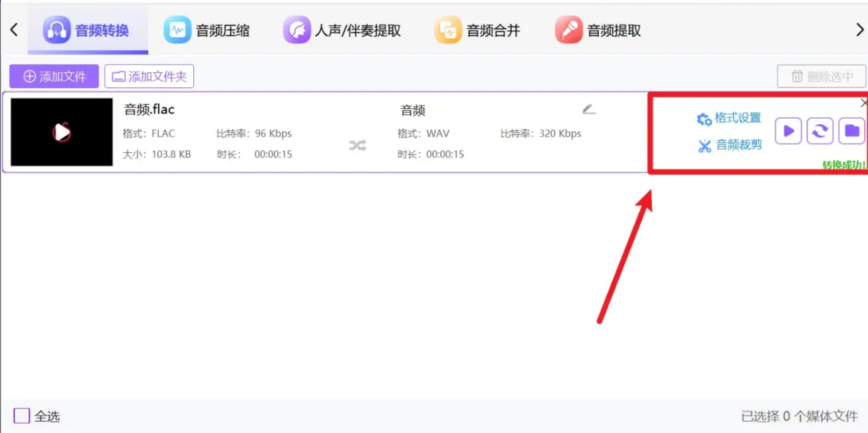Remove file with X icon

point(863,103)
